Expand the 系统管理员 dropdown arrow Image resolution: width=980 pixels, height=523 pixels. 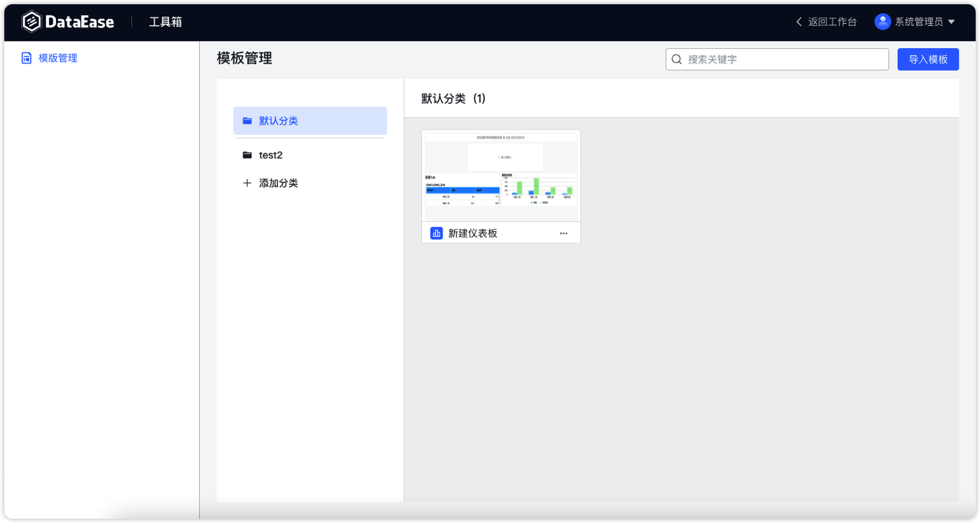(x=952, y=22)
